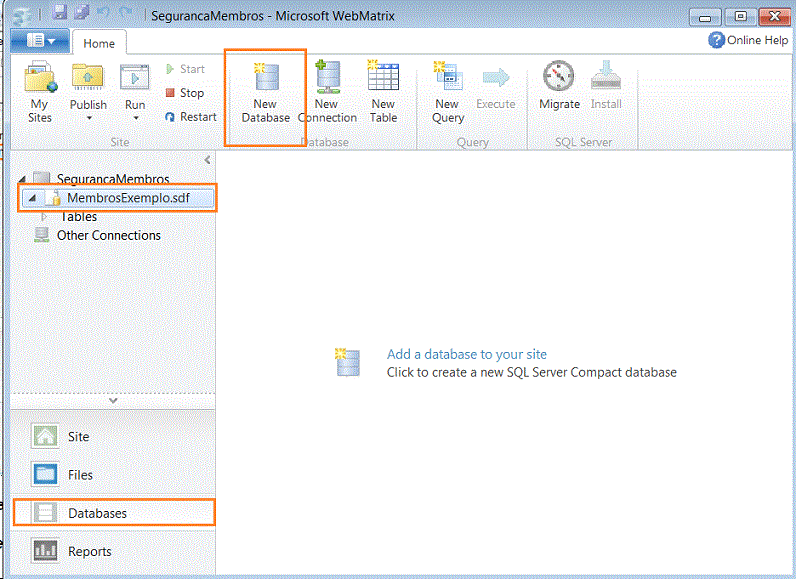Minimize the WebMatrix window
Viewport: 796px width, 579px height.
[x=705, y=17]
